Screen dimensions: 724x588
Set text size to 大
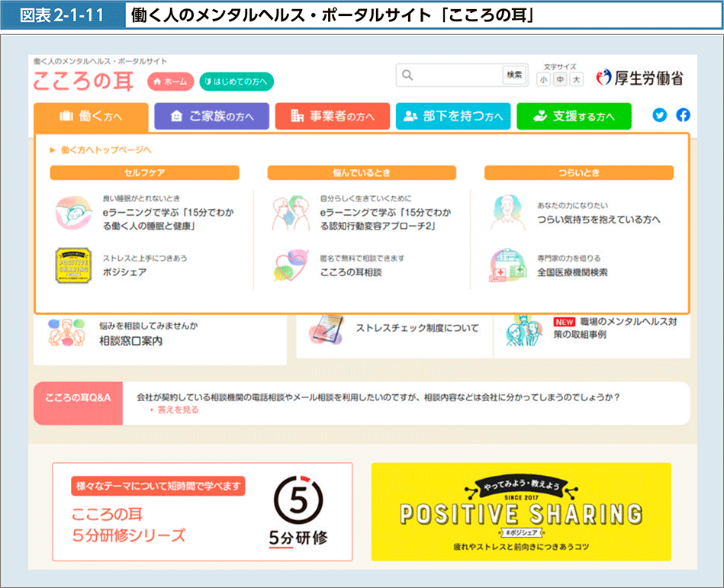click(577, 80)
